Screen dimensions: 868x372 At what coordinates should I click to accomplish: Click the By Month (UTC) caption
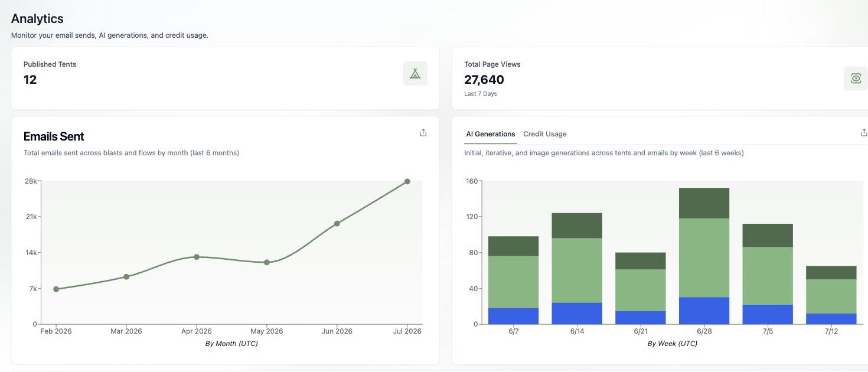[231, 344]
